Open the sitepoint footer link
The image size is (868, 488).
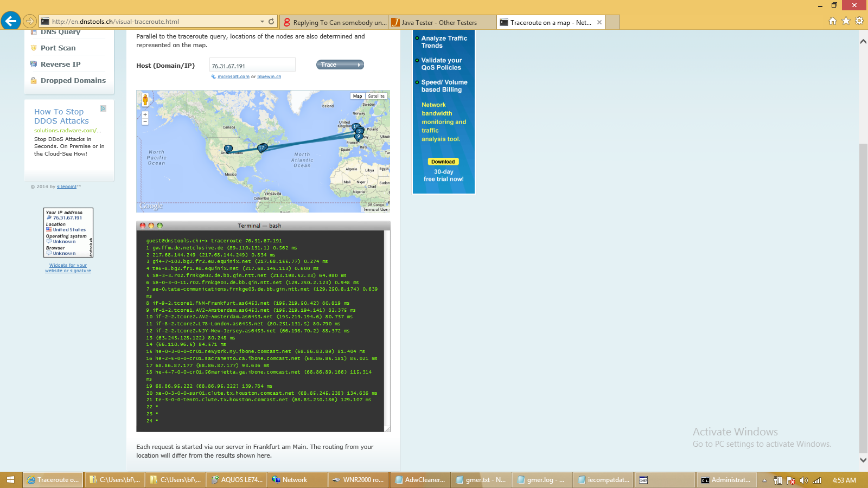pos(67,187)
